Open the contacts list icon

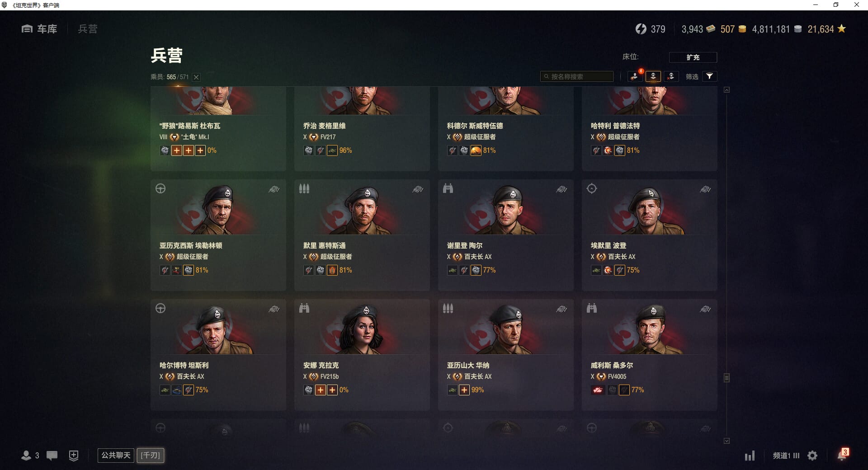click(x=30, y=456)
